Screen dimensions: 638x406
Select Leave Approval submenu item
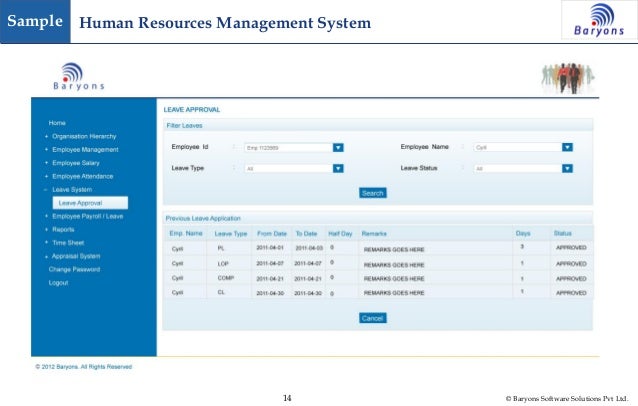coord(90,203)
